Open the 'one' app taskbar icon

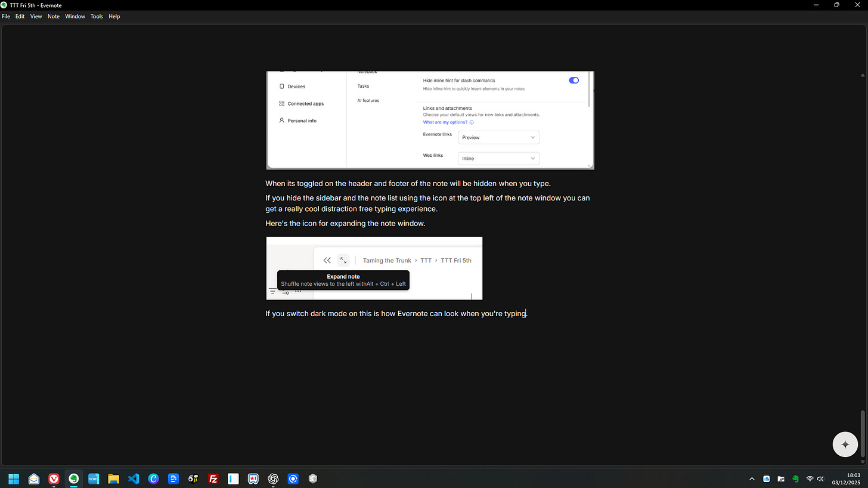pyautogui.click(x=94, y=478)
